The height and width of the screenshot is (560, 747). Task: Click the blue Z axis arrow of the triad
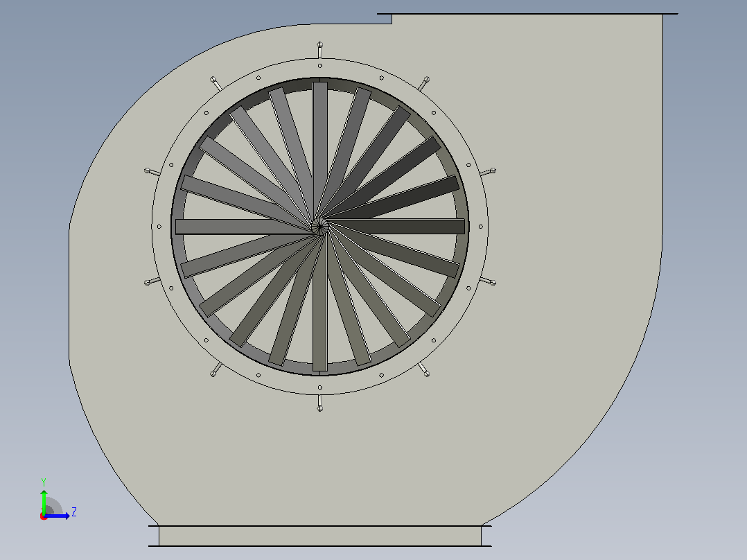(x=57, y=516)
